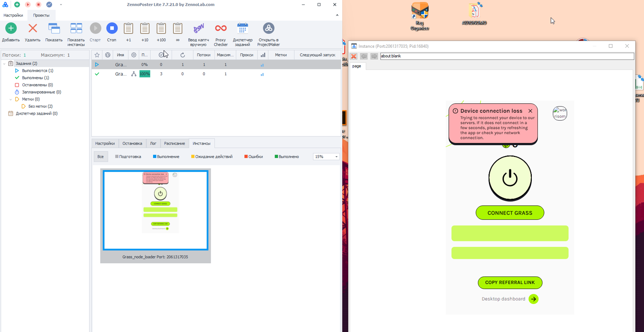Select Остановлены (0) in the task tree
The width and height of the screenshot is (644, 332).
point(37,85)
